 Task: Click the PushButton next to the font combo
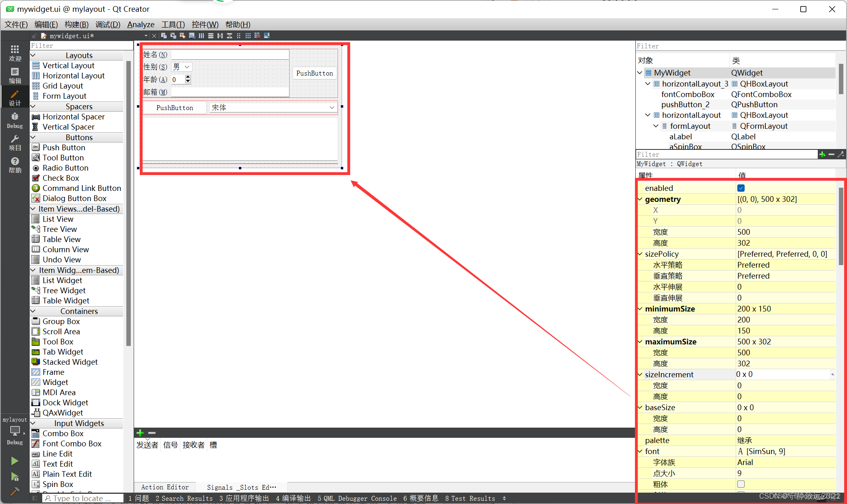tap(175, 108)
